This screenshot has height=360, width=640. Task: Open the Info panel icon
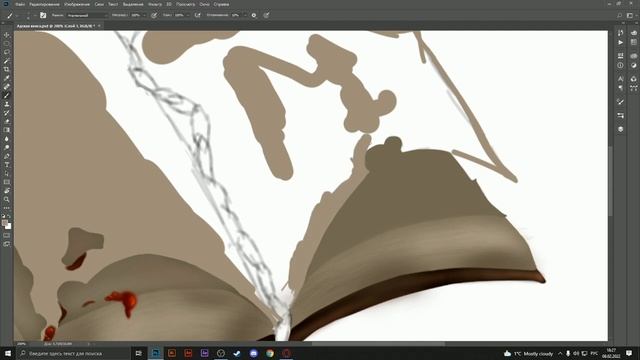pyautogui.click(x=620, y=65)
